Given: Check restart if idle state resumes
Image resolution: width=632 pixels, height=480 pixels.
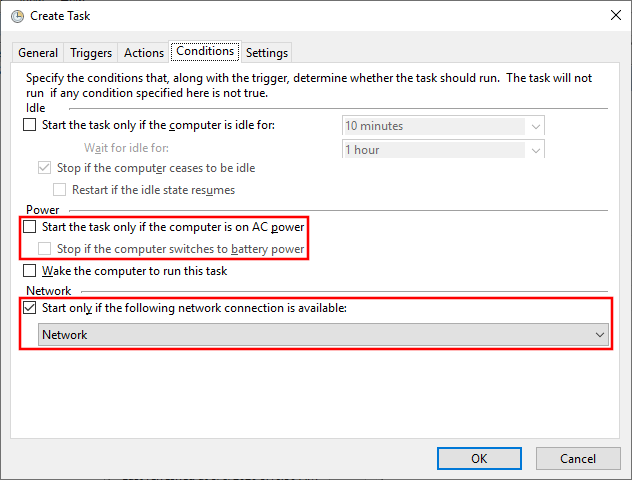Looking at the screenshot, I should [x=60, y=189].
